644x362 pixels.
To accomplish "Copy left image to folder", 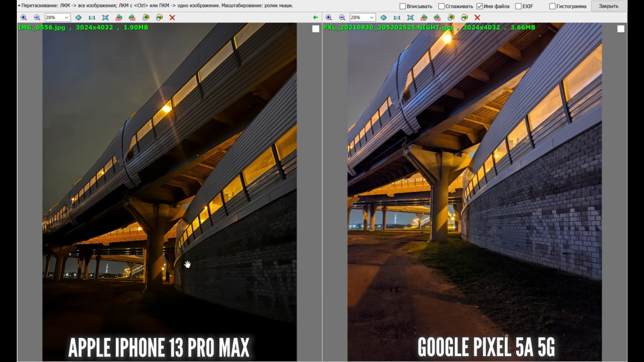I will 146,17.
